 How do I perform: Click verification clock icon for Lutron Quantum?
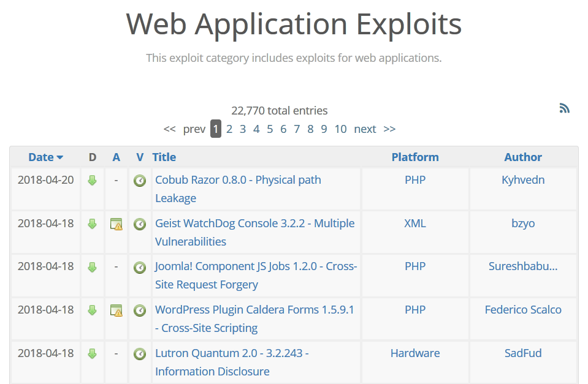point(140,353)
